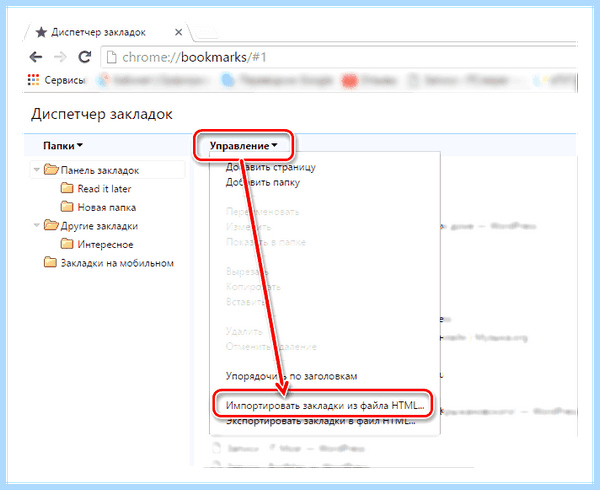Click the browser back arrow

point(36,57)
